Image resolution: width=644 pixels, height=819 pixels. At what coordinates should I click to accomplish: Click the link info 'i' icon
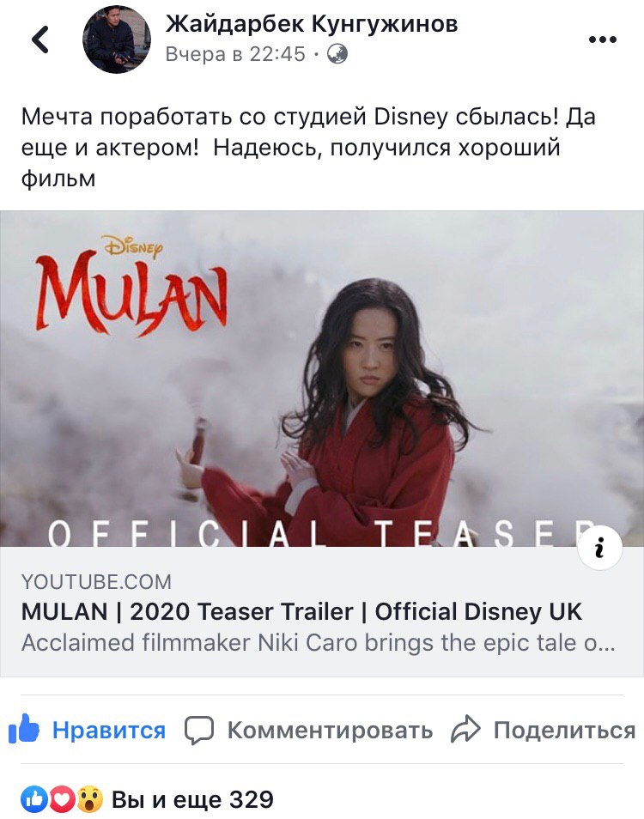tap(599, 548)
